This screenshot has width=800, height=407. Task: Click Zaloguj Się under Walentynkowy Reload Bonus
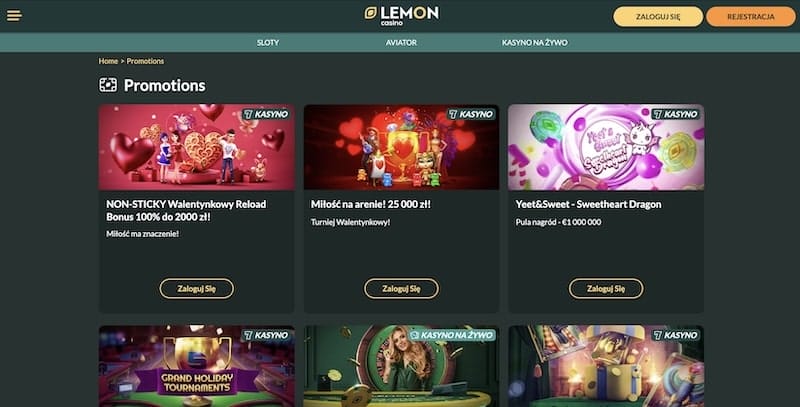(196, 289)
